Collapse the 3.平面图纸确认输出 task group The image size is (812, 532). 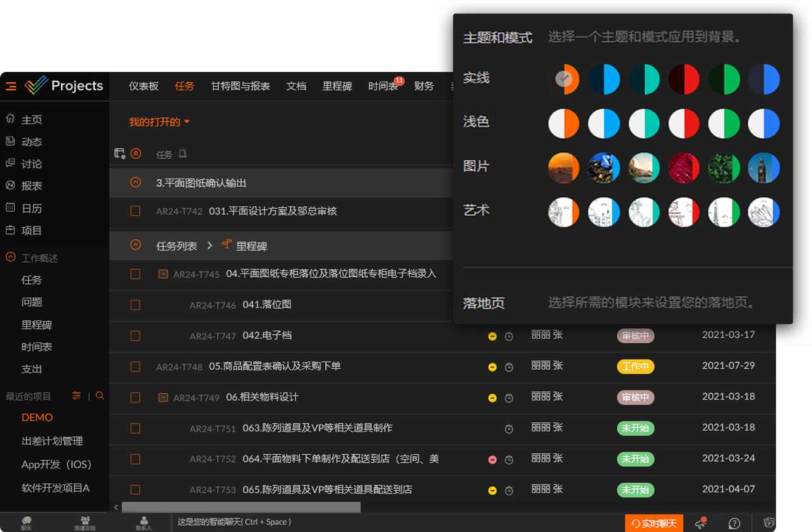[x=135, y=182]
